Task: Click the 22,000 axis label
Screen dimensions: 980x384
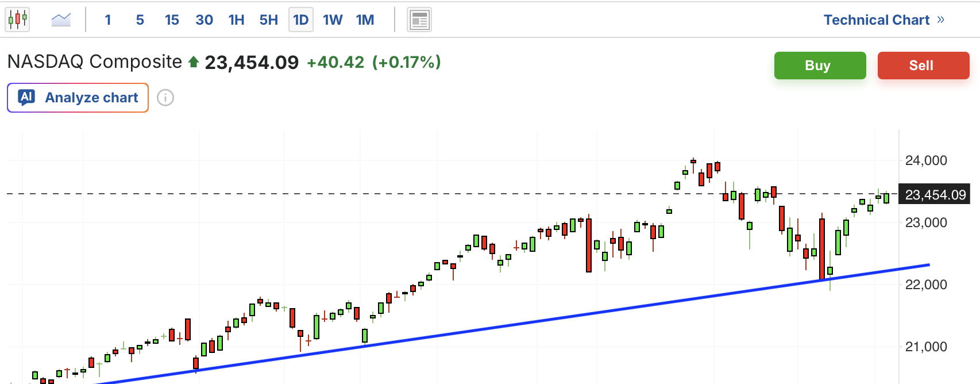Action: [x=926, y=285]
